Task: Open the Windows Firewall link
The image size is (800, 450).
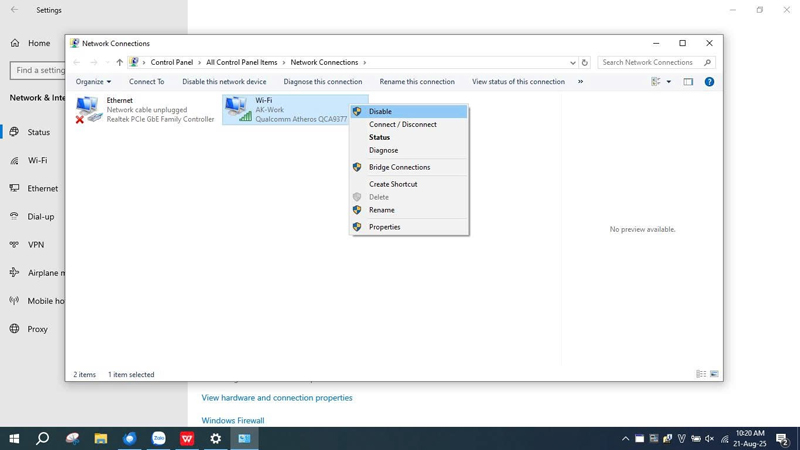Action: (x=233, y=420)
